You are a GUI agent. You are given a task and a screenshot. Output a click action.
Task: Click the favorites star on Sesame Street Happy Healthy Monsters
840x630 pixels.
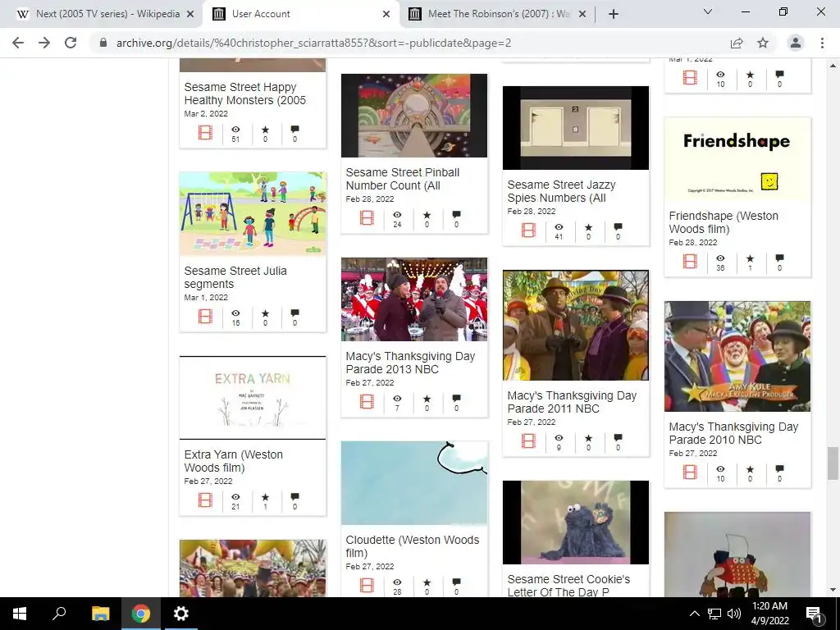[x=265, y=129]
